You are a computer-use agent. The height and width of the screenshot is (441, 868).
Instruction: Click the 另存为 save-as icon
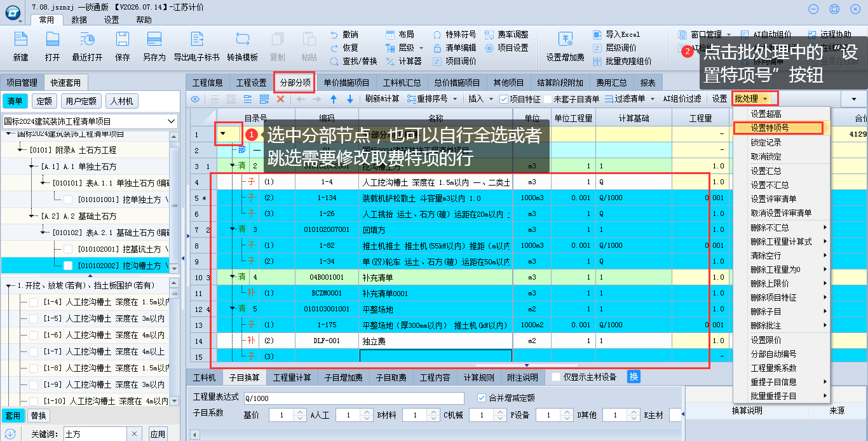154,39
